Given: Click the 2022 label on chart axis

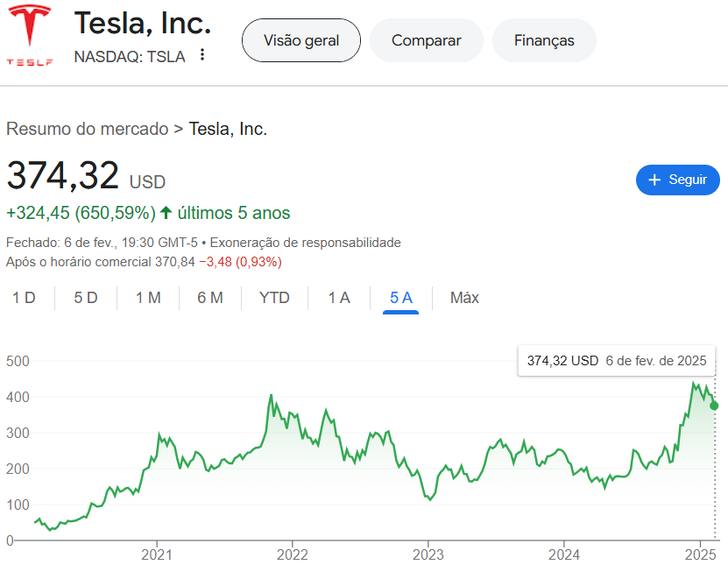Looking at the screenshot, I should (x=292, y=554).
